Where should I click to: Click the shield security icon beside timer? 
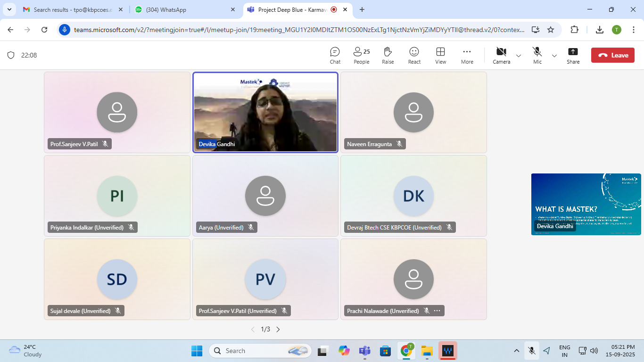(x=11, y=55)
